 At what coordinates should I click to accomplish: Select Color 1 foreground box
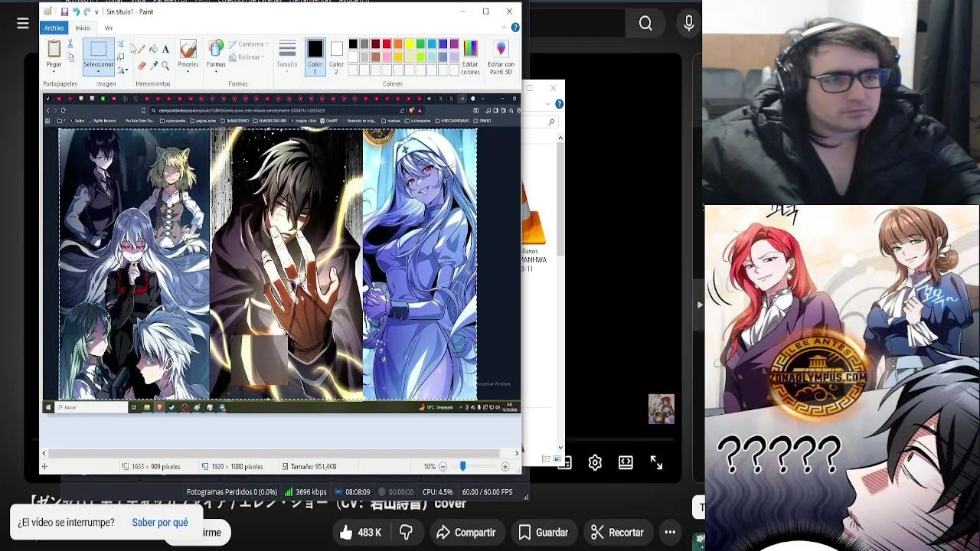click(315, 57)
